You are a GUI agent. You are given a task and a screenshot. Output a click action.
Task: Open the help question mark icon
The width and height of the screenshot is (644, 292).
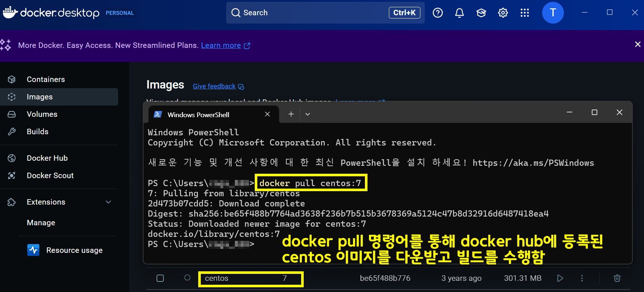[x=438, y=13]
